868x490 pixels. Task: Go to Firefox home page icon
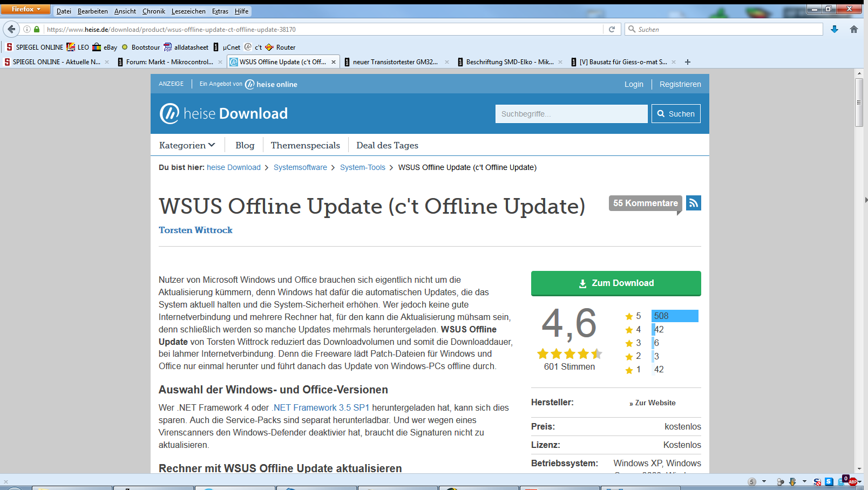click(x=854, y=29)
